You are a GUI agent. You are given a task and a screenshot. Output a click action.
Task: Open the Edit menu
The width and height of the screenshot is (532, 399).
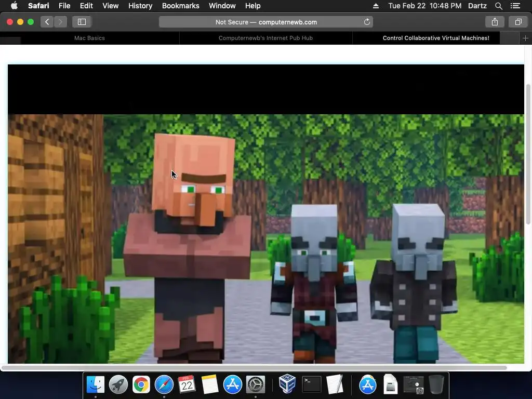click(x=86, y=6)
